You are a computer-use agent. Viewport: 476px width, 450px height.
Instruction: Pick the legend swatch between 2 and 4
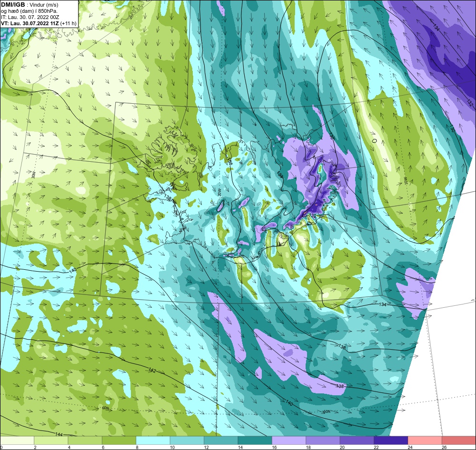coord(51,440)
